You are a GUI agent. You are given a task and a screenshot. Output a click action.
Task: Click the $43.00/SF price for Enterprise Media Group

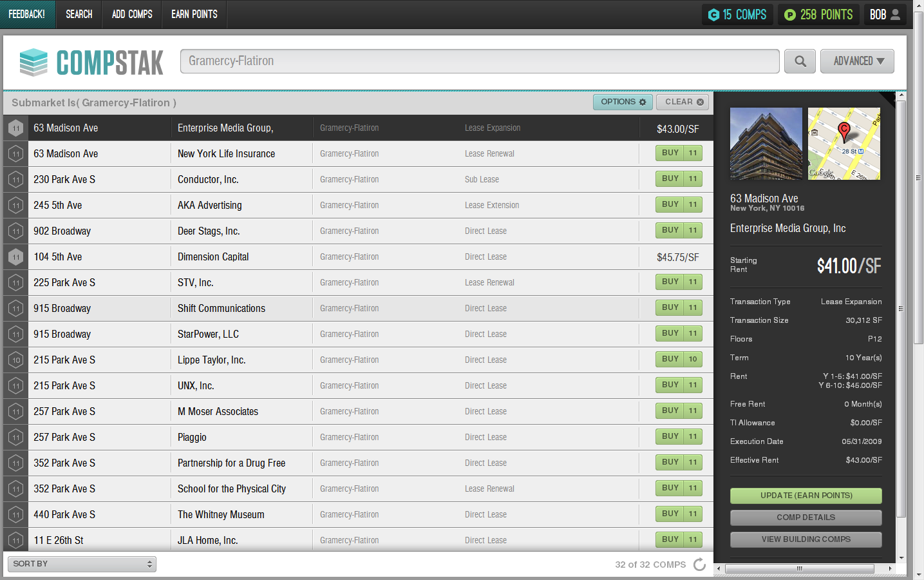(x=678, y=129)
